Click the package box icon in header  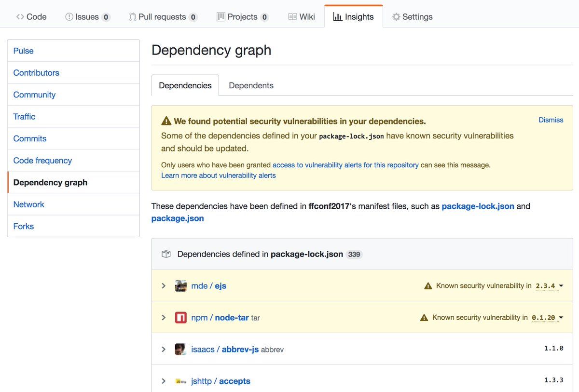tap(166, 254)
